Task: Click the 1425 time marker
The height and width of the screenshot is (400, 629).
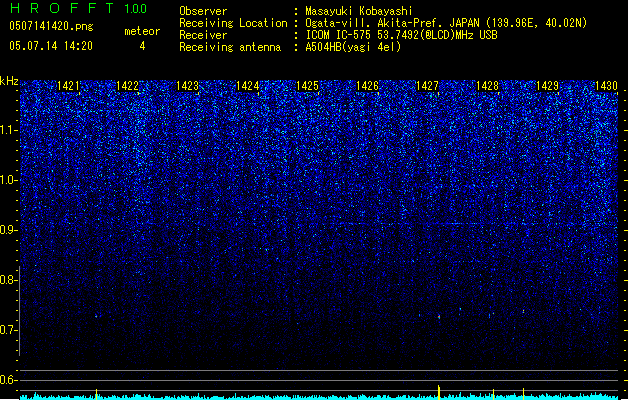Action: [307, 86]
